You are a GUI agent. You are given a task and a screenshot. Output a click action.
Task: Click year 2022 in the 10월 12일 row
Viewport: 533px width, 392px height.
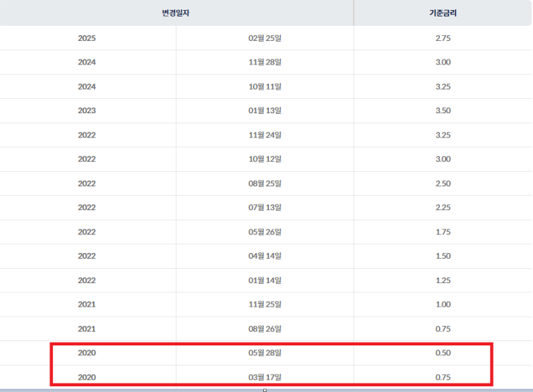(x=87, y=159)
